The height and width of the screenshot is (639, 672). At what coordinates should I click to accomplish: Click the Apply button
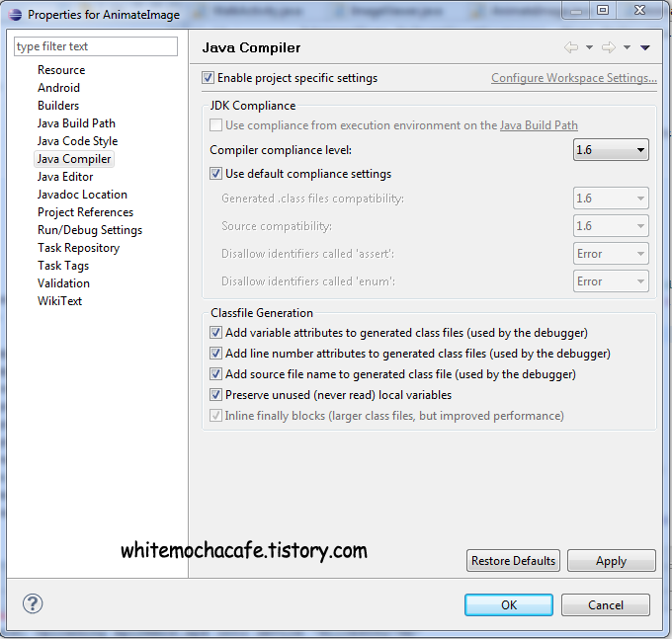611,561
